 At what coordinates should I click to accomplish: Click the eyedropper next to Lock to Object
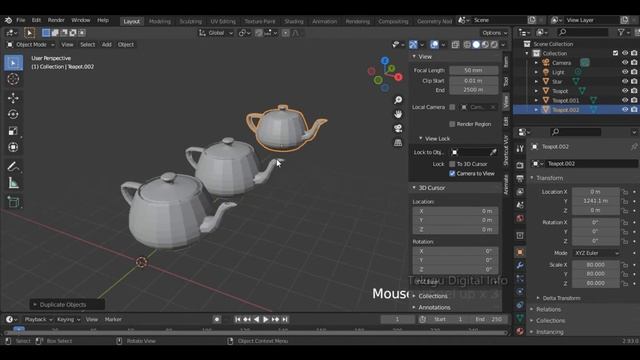pos(493,152)
